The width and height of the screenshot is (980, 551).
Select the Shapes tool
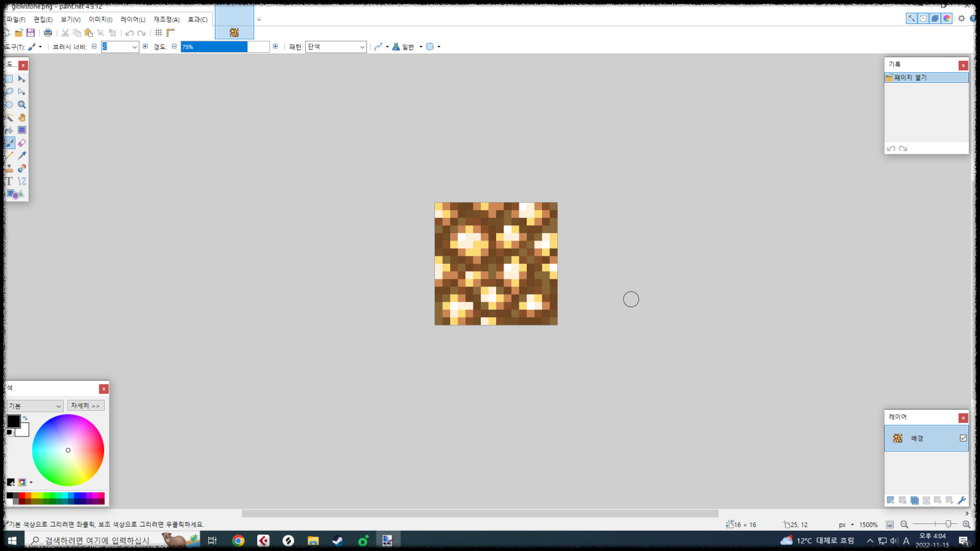(x=15, y=194)
